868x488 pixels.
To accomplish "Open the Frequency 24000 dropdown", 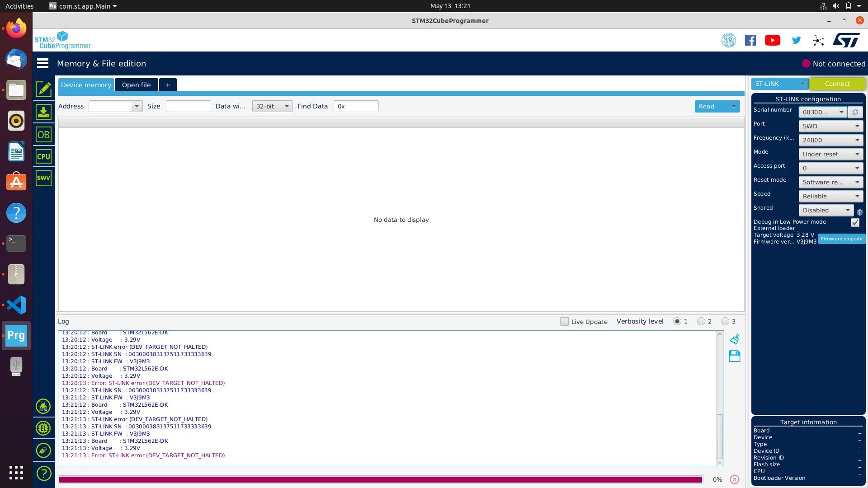I will pos(831,140).
